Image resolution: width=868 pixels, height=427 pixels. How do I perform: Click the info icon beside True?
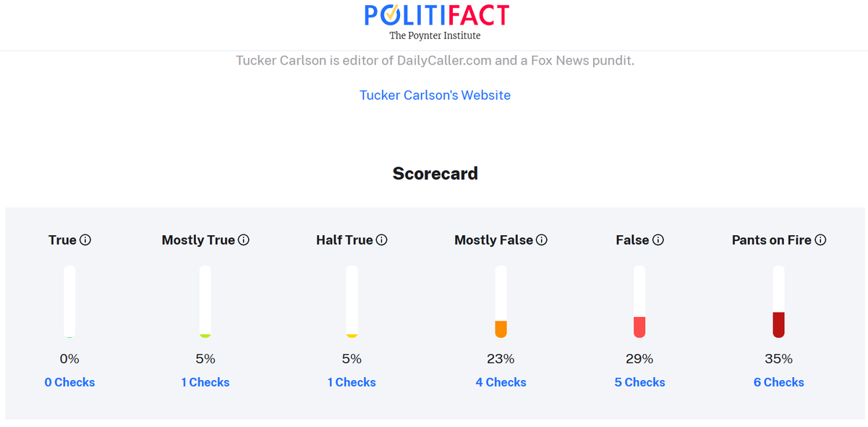tap(85, 240)
